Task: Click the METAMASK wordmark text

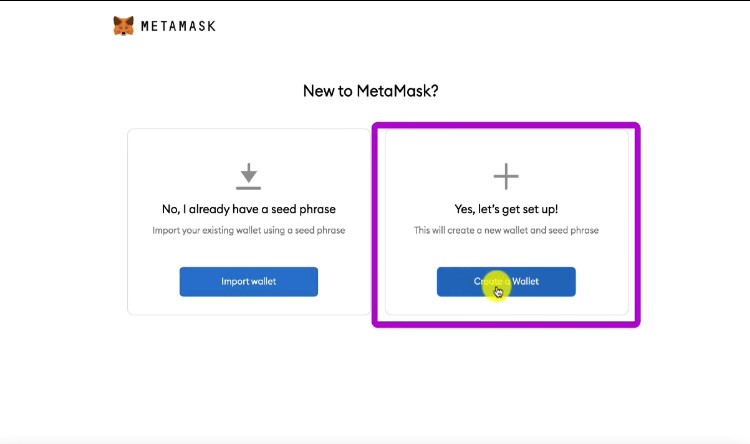Action: tap(178, 26)
